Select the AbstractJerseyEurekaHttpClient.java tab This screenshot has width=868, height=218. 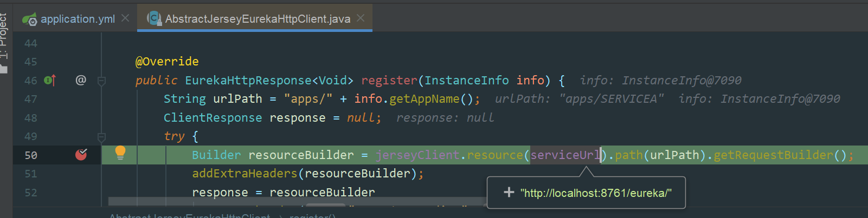coord(258,19)
